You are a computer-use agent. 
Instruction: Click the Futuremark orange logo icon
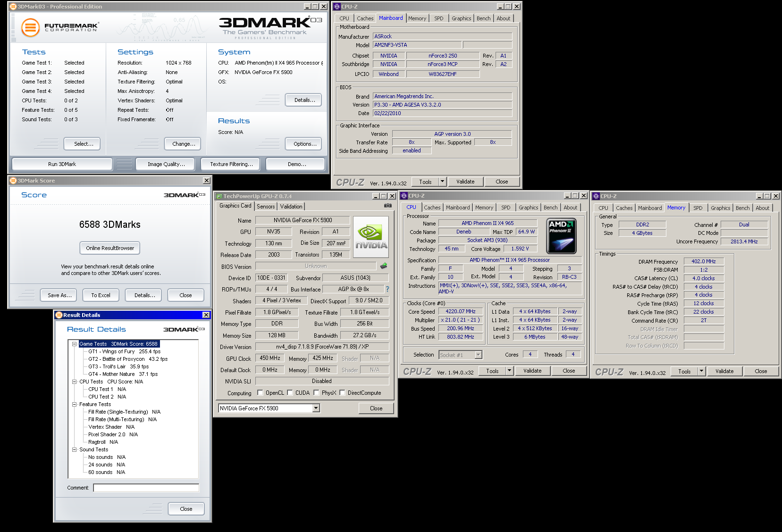[x=30, y=27]
